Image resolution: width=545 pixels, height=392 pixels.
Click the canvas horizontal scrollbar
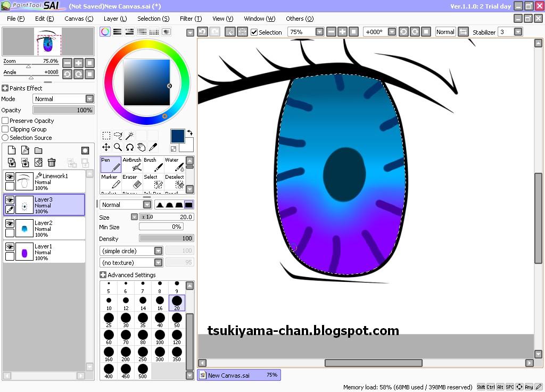[374, 363]
